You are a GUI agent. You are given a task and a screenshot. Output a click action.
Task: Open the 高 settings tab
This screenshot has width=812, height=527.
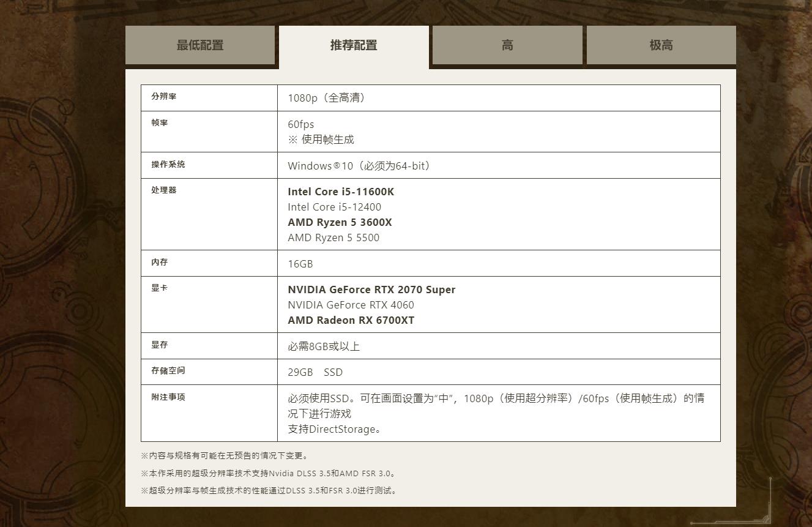coord(507,45)
